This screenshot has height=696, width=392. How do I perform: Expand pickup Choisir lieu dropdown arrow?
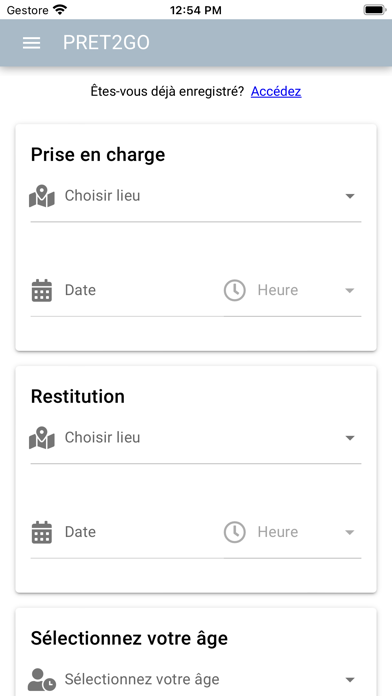pos(350,196)
